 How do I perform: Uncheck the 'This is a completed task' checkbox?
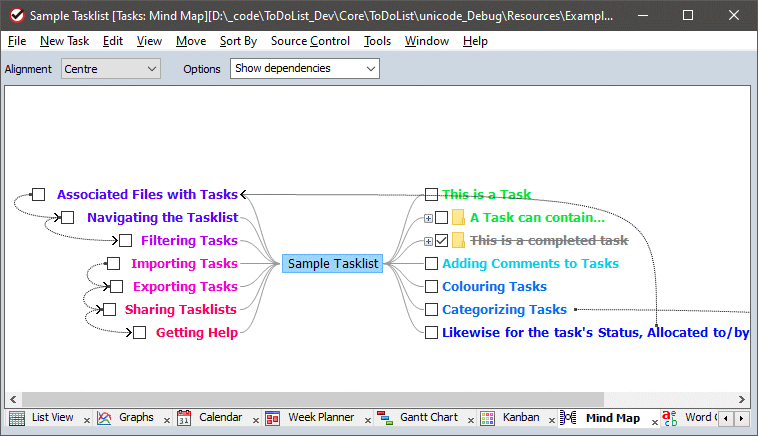tap(442, 241)
